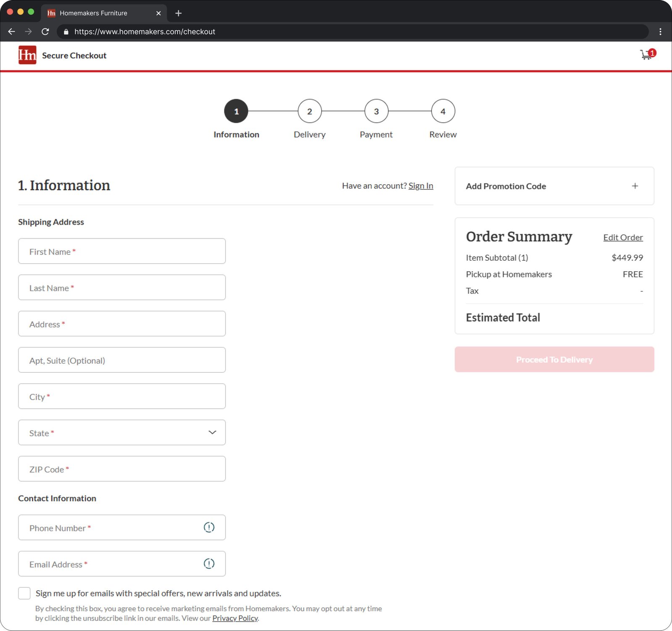Image resolution: width=672 pixels, height=631 pixels.
Task: Open the Privacy Policy link
Action: (235, 618)
